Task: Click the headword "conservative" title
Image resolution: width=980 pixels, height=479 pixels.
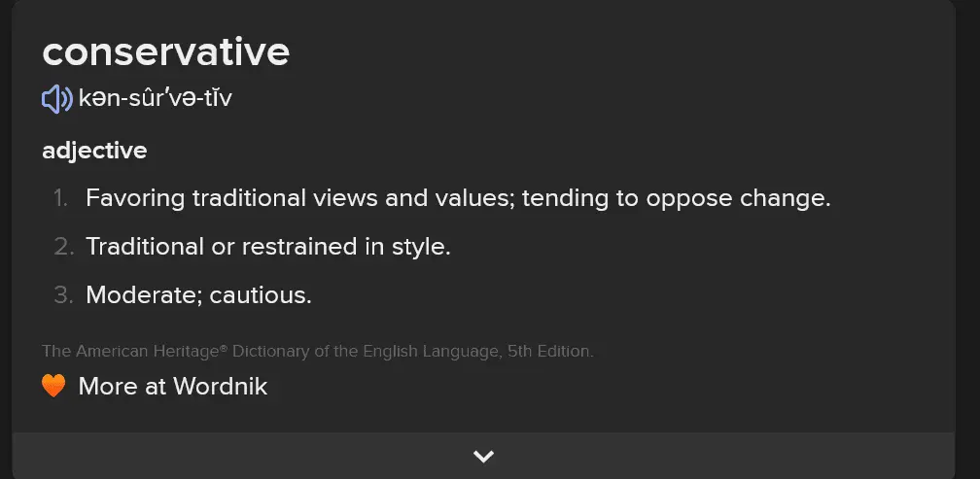Action: [x=165, y=51]
